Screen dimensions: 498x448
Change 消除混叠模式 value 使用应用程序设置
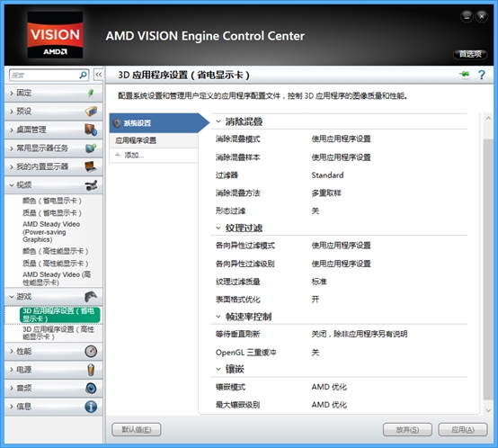click(341, 139)
